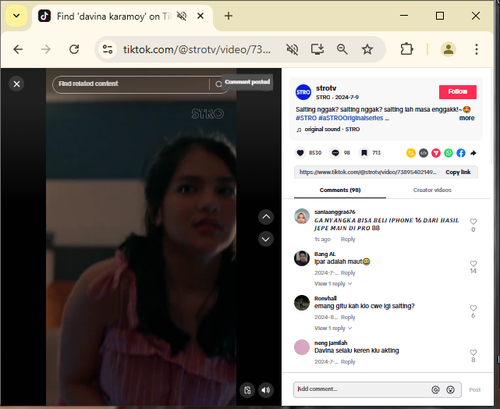Open the strotv username link
This screenshot has height=409, width=500.
click(x=326, y=88)
